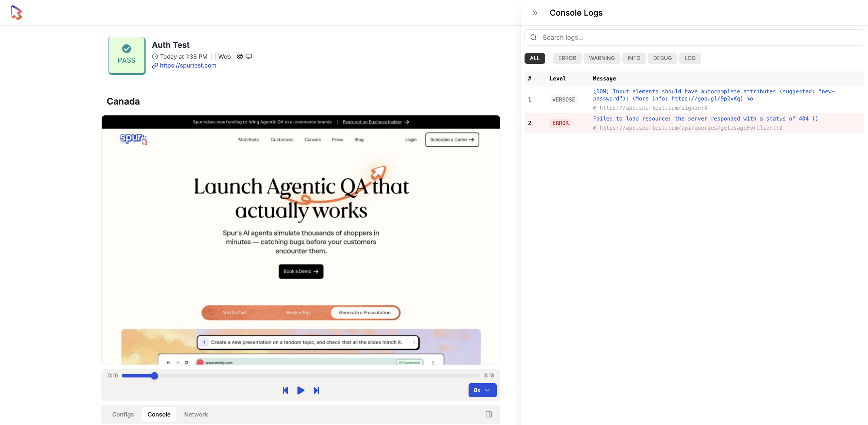868x425 pixels.
Task: Filter logs by DEBUG level
Action: 662,58
